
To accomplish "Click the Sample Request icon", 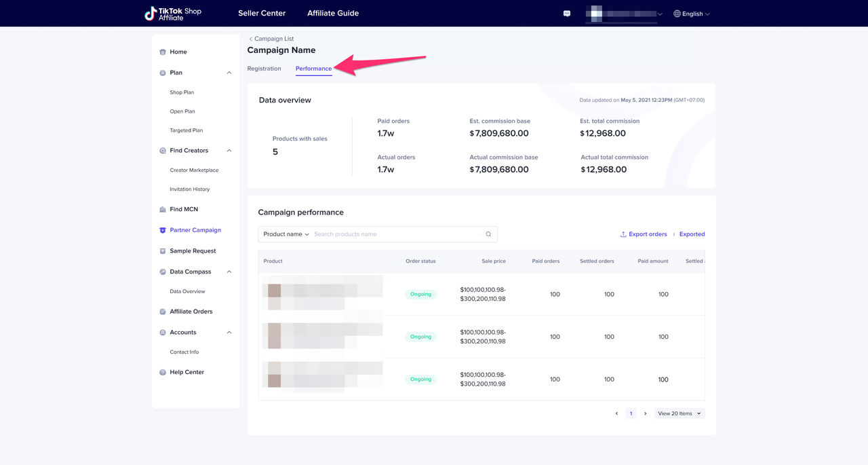I will point(163,251).
